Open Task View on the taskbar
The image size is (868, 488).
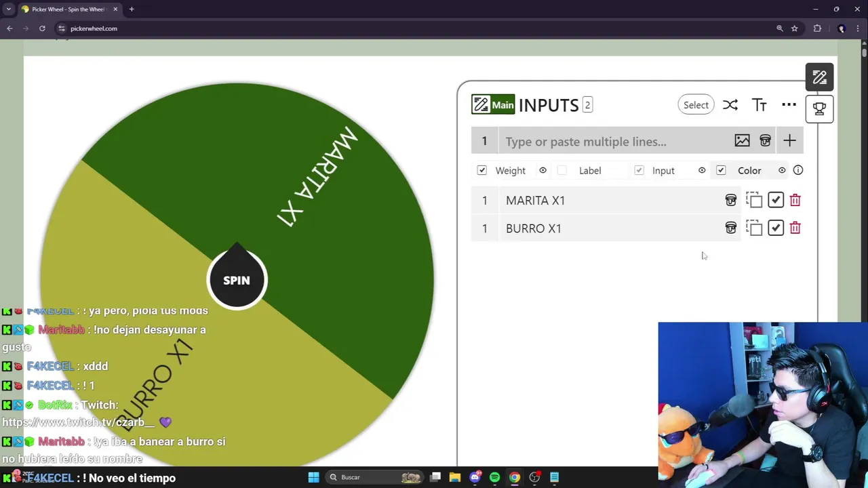tap(435, 477)
